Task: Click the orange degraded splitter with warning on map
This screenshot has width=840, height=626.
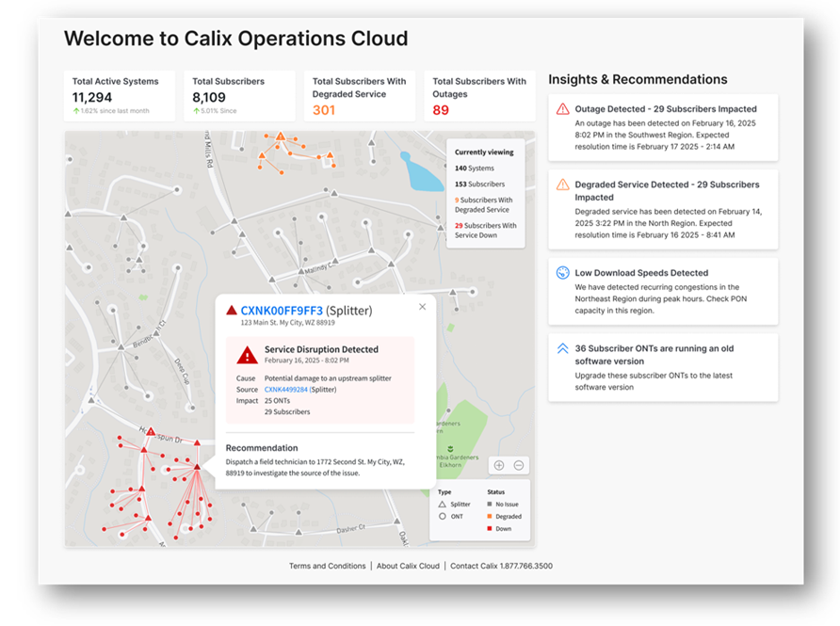Action: (x=281, y=136)
